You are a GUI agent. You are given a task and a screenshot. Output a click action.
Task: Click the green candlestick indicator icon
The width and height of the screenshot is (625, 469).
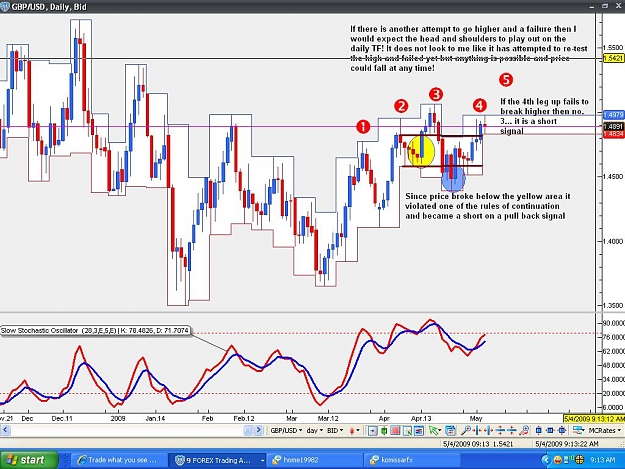[x=383, y=431]
